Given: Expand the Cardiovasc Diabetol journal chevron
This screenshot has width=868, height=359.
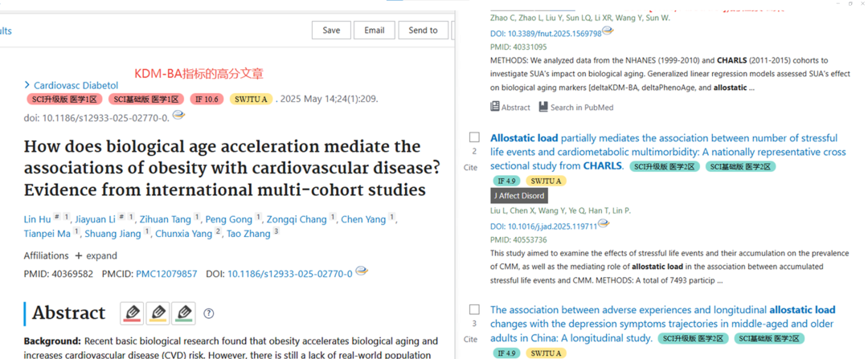Looking at the screenshot, I should (27, 85).
